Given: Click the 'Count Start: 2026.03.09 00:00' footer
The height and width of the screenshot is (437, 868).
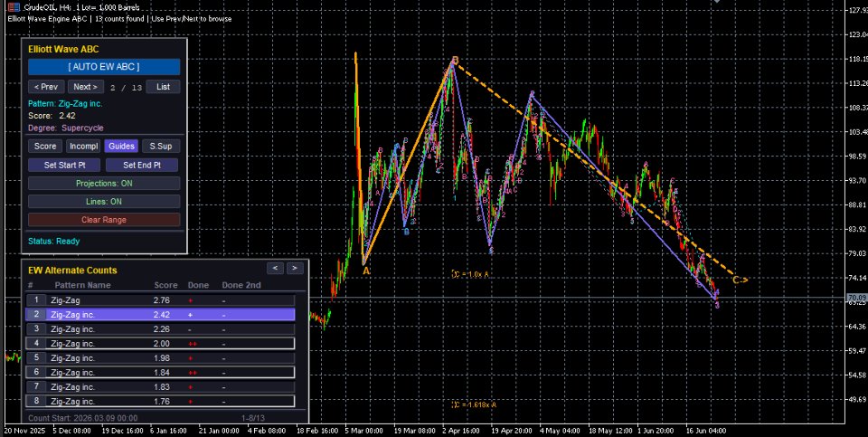Looking at the screenshot, I should (83, 418).
